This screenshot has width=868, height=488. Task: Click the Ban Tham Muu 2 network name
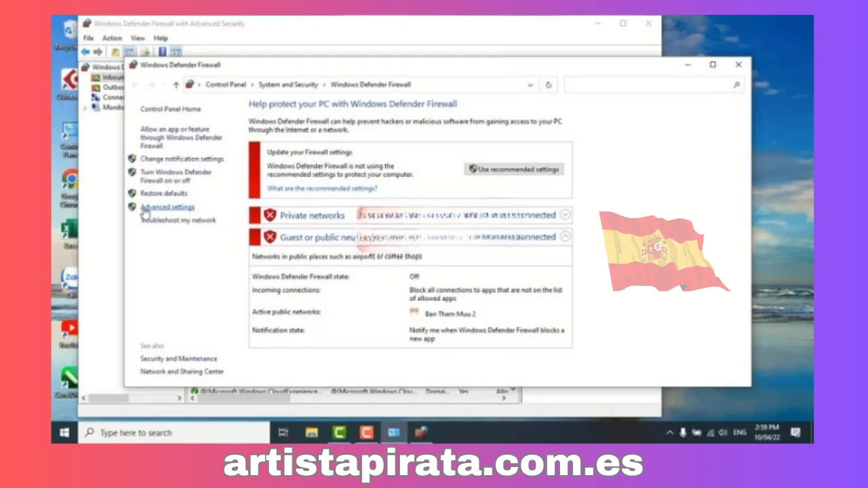click(450, 314)
